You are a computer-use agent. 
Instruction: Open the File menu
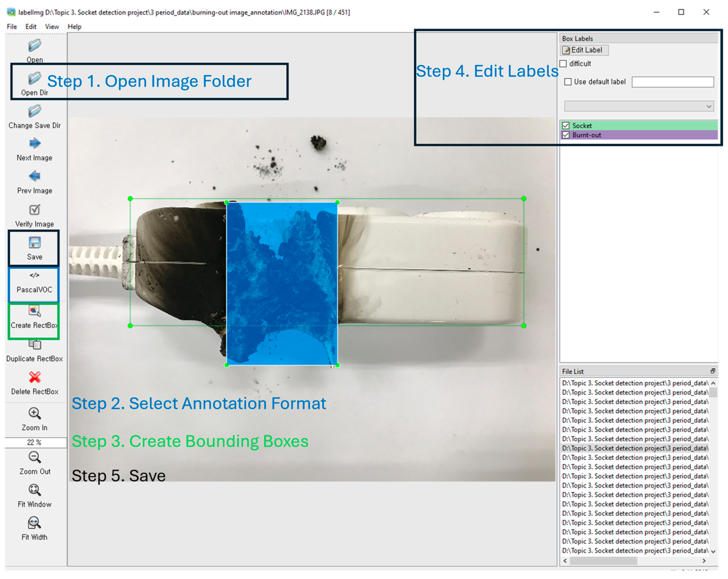12,27
